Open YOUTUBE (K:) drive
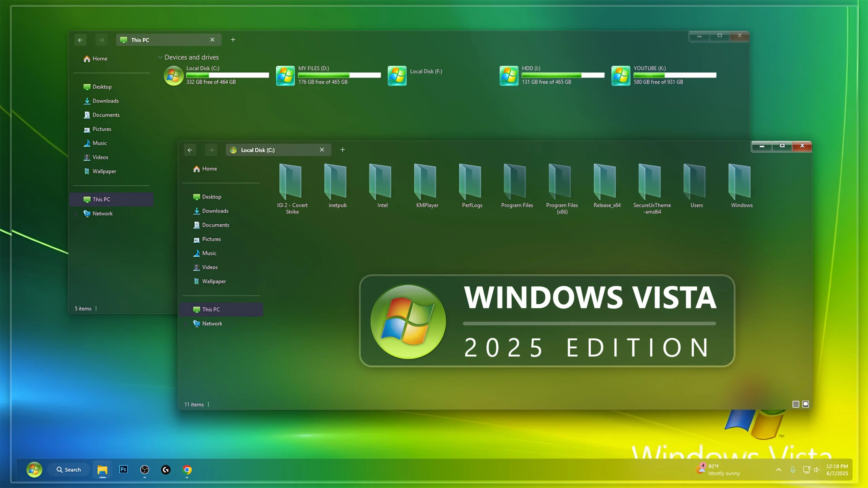Viewport: 868px width, 488px height. (664, 75)
